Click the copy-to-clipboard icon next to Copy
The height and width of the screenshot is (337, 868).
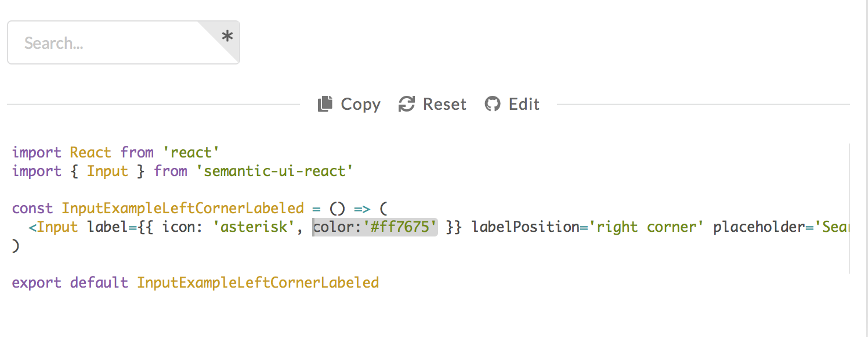324,103
